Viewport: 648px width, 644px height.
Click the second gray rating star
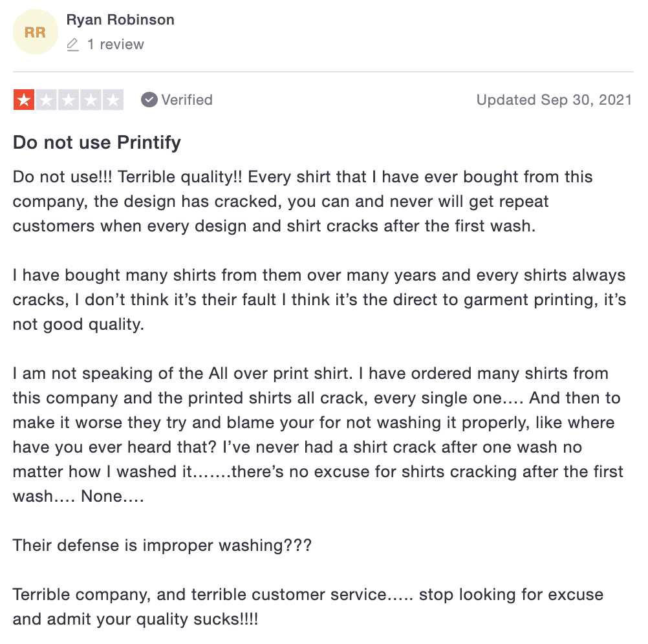[x=47, y=100]
